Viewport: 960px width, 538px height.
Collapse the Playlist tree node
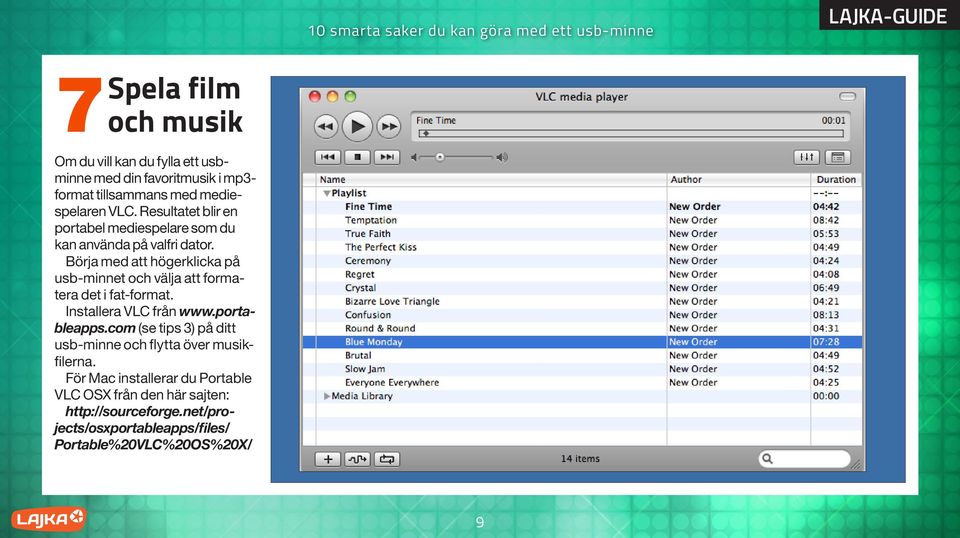click(326, 193)
